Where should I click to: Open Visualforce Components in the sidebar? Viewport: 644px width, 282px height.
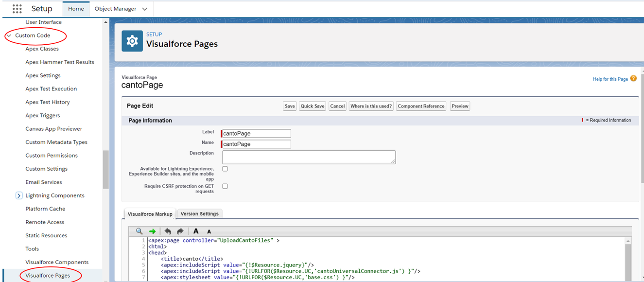point(57,262)
